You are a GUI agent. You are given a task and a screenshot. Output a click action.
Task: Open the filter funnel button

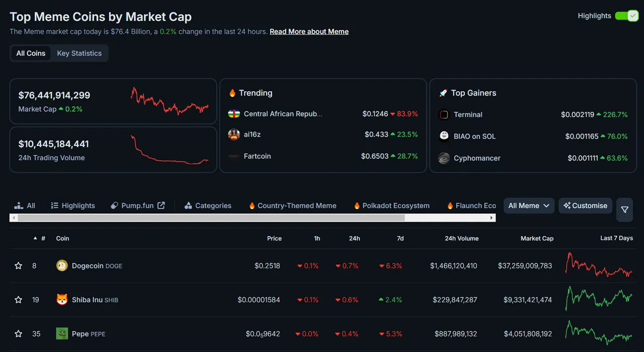624,209
